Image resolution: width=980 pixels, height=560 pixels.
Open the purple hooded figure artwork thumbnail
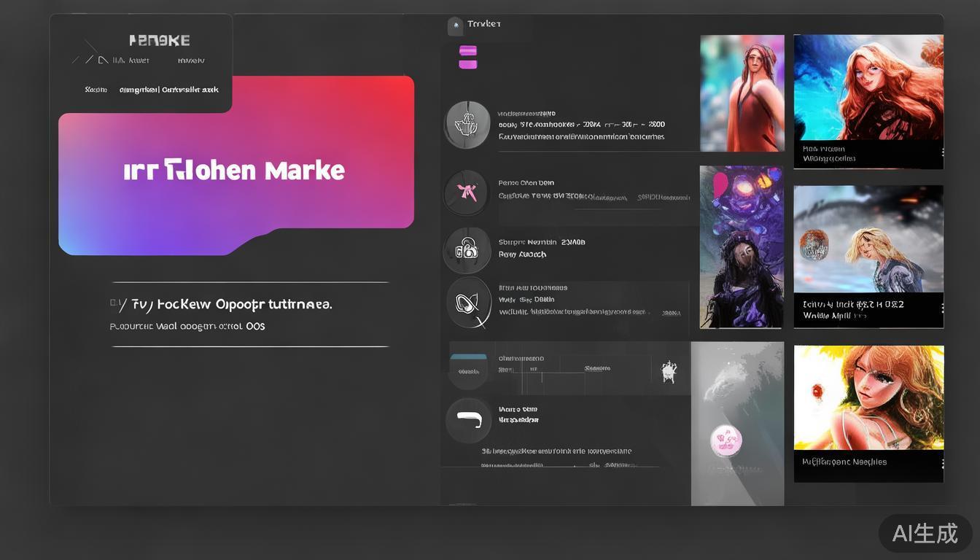[741, 246]
